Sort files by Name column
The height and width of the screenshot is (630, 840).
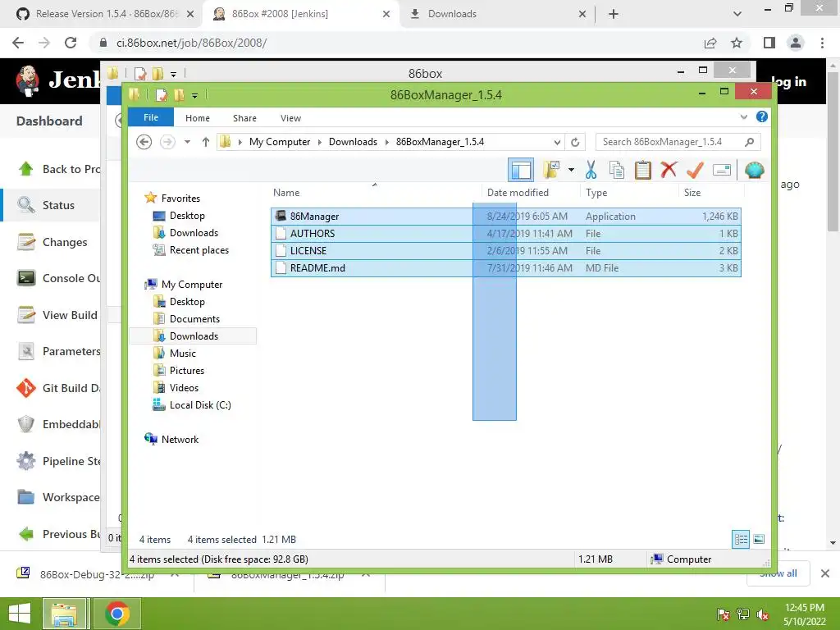tap(286, 192)
